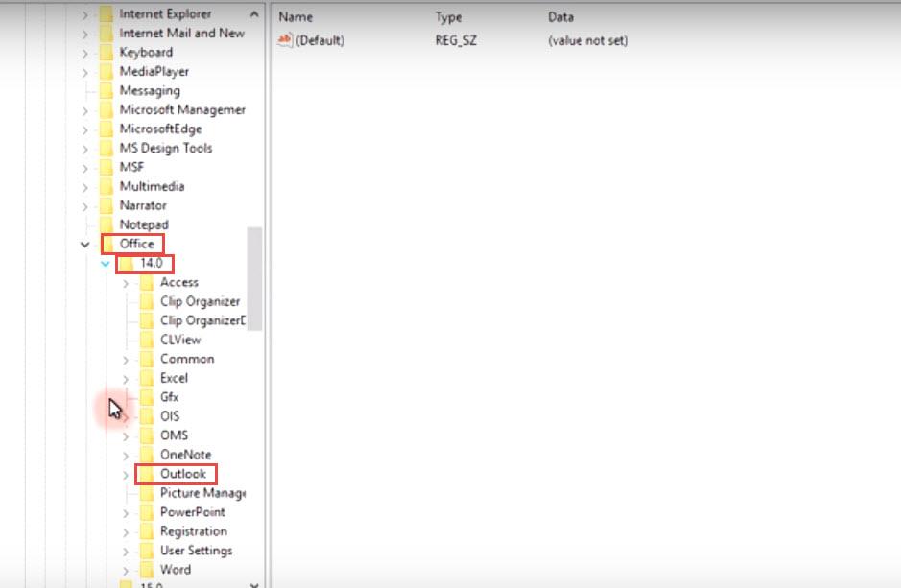Expand the Registration key

click(x=126, y=532)
